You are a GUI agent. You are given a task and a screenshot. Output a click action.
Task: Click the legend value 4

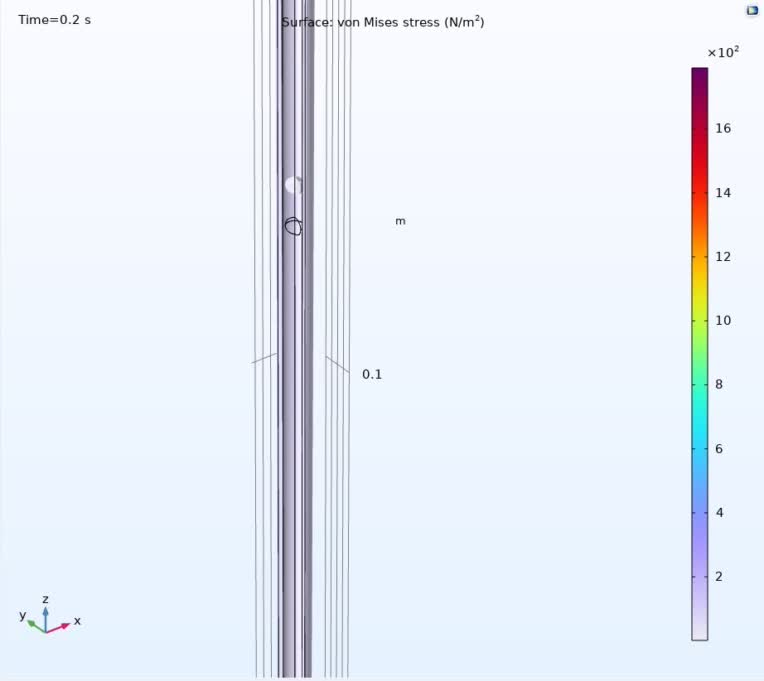[x=719, y=512]
